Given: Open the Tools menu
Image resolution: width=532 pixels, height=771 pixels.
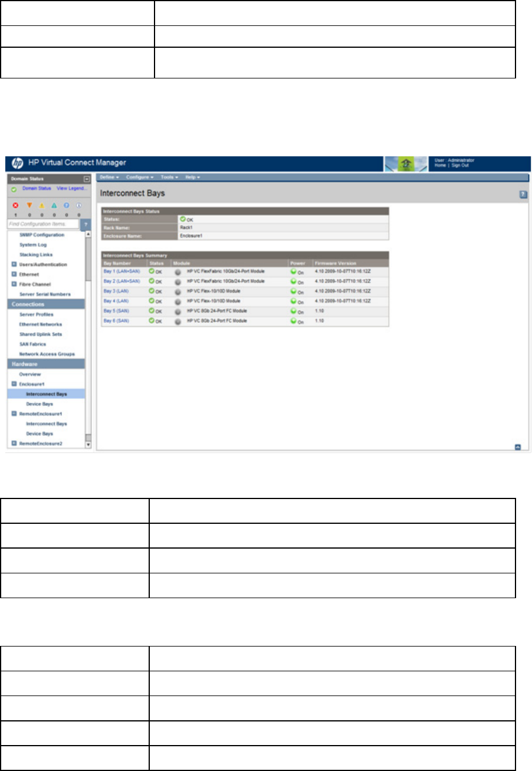Looking at the screenshot, I should tap(170, 177).
